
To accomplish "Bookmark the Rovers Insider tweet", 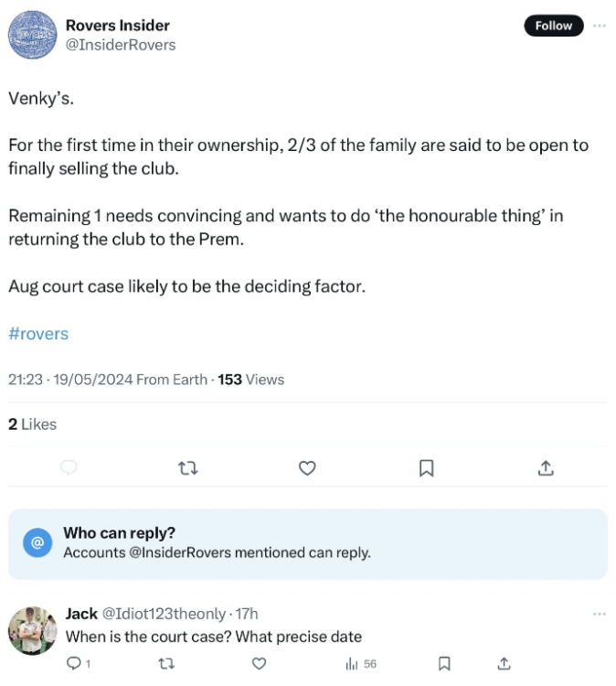I will tap(426, 468).
